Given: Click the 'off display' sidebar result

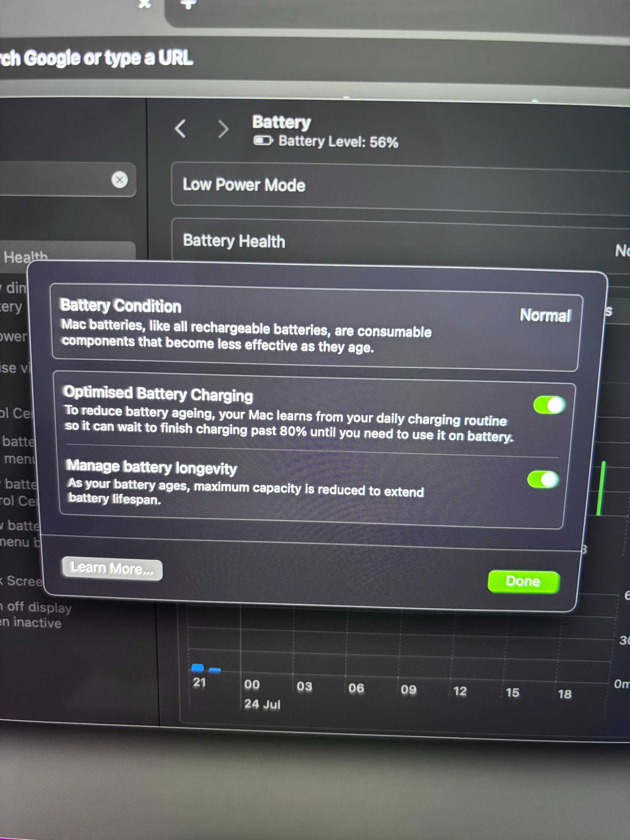Looking at the screenshot, I should [36, 615].
